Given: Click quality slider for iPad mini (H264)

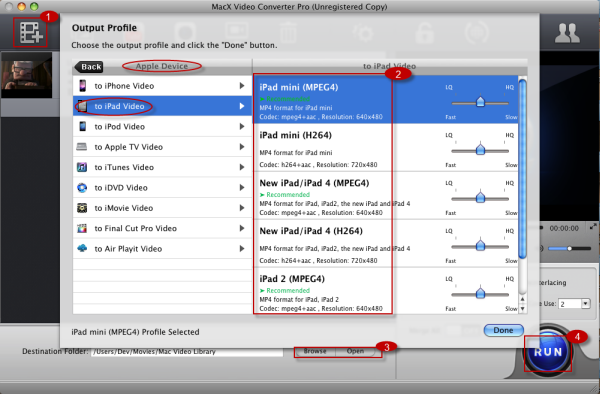Looking at the screenshot, I should click(480, 150).
